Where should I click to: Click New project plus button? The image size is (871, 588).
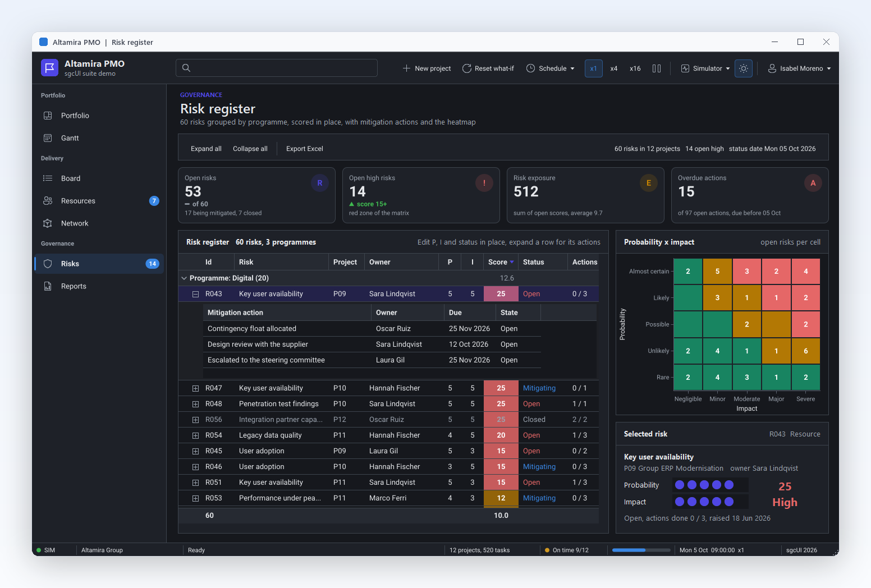point(427,68)
